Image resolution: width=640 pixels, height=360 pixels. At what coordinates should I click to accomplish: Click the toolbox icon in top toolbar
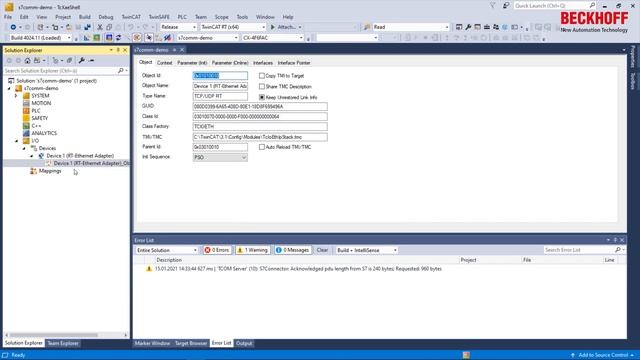coord(487,27)
